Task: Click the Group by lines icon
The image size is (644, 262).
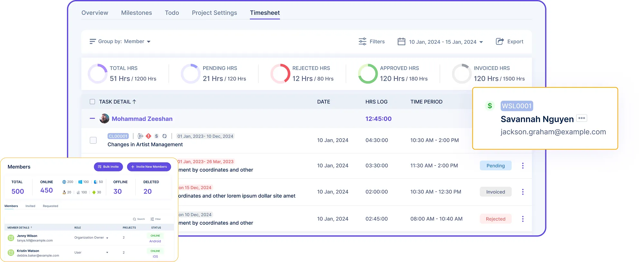Action: coord(93,41)
